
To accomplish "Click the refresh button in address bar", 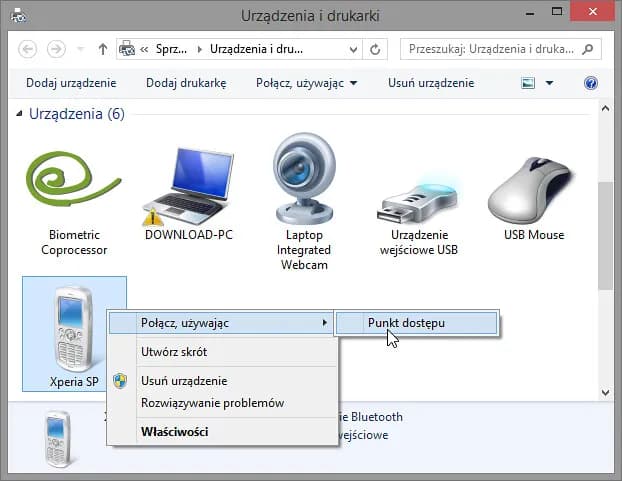I will [x=376, y=49].
